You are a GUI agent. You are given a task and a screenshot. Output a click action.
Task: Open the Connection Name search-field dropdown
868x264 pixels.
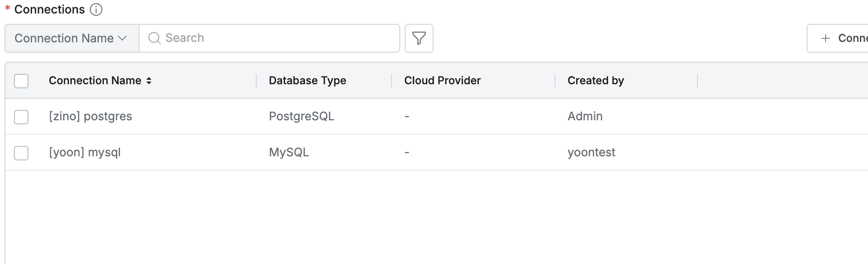click(71, 38)
